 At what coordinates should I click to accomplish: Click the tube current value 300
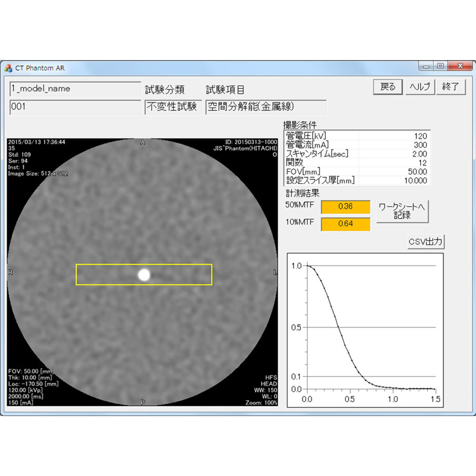point(420,145)
